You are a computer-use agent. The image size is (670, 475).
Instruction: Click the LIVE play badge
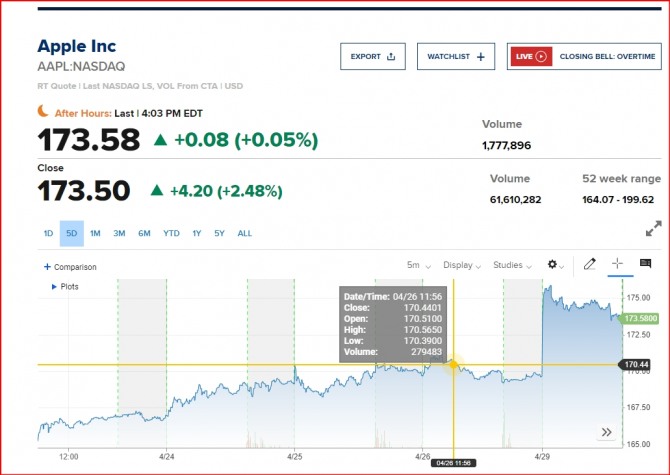tap(532, 57)
